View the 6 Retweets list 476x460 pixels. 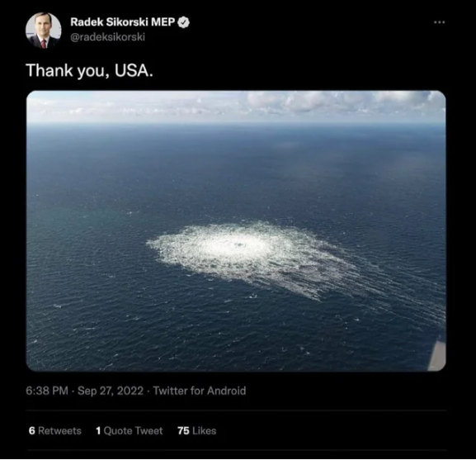pos(55,431)
